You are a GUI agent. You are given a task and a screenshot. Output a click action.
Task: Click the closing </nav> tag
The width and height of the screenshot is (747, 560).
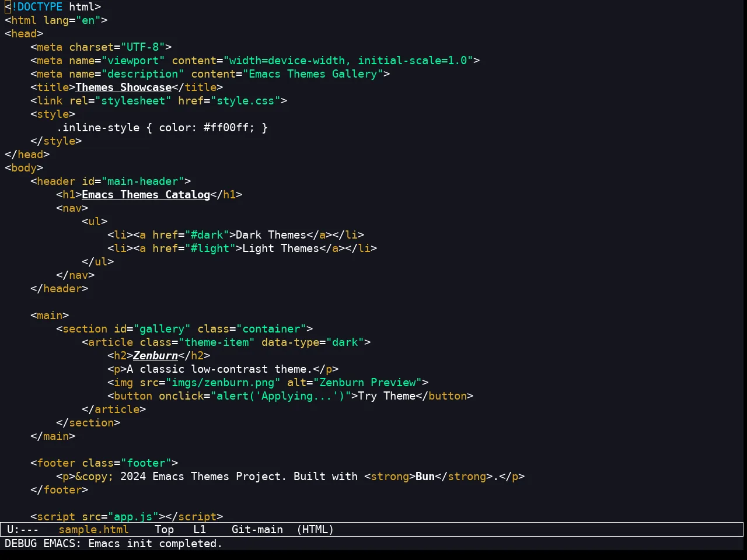pos(75,275)
